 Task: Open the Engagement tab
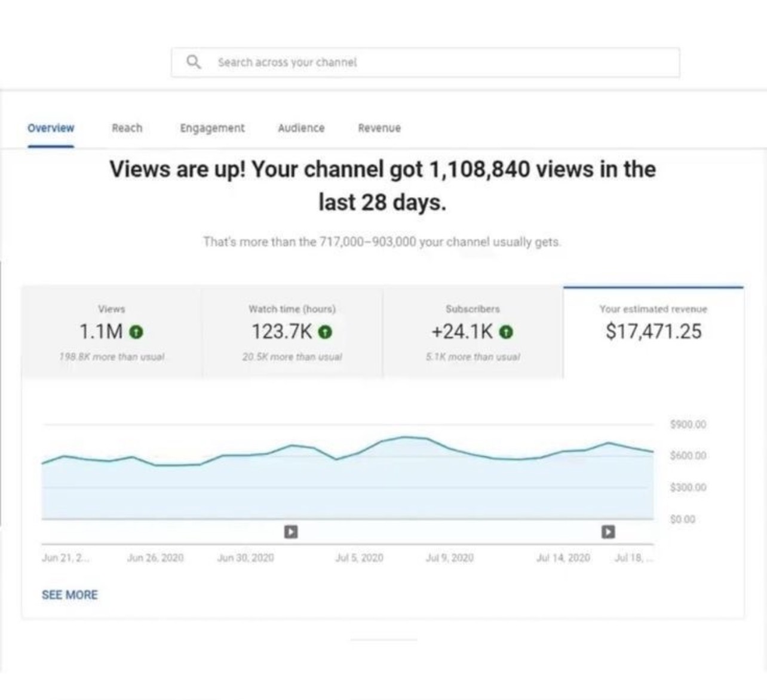tap(212, 128)
